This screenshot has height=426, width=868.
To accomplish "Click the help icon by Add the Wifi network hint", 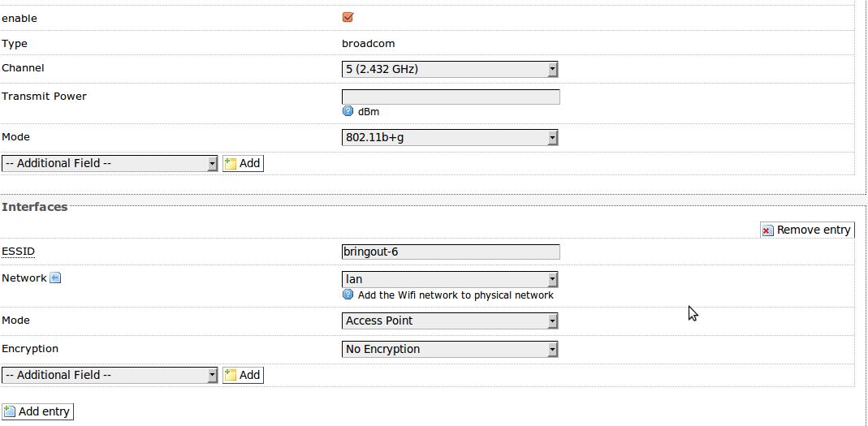I will (x=348, y=295).
